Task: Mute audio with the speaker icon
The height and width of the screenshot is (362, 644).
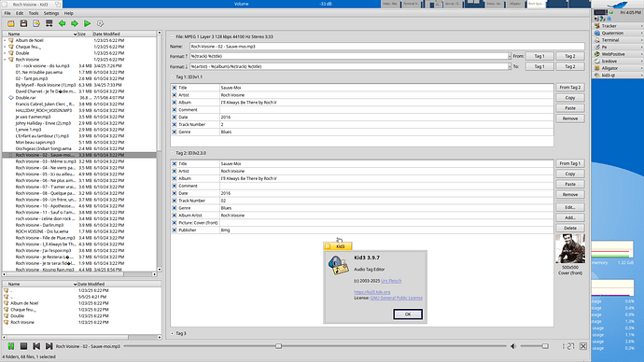Action: 513,346
